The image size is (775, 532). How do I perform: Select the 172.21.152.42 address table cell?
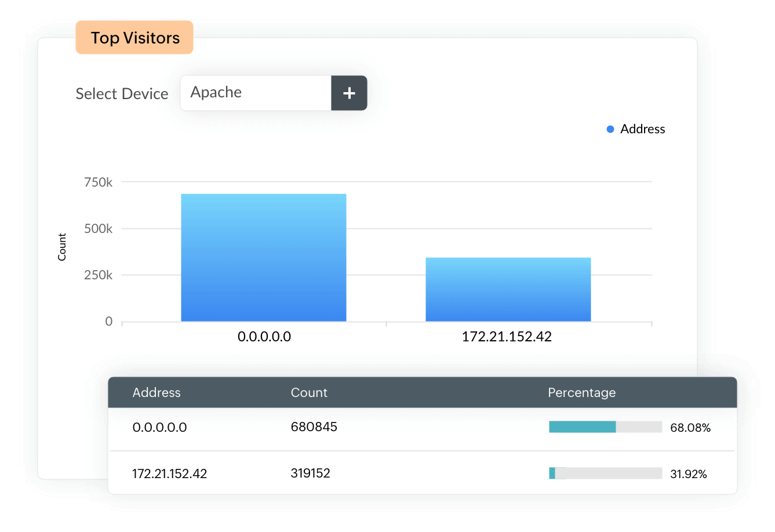tap(169, 473)
